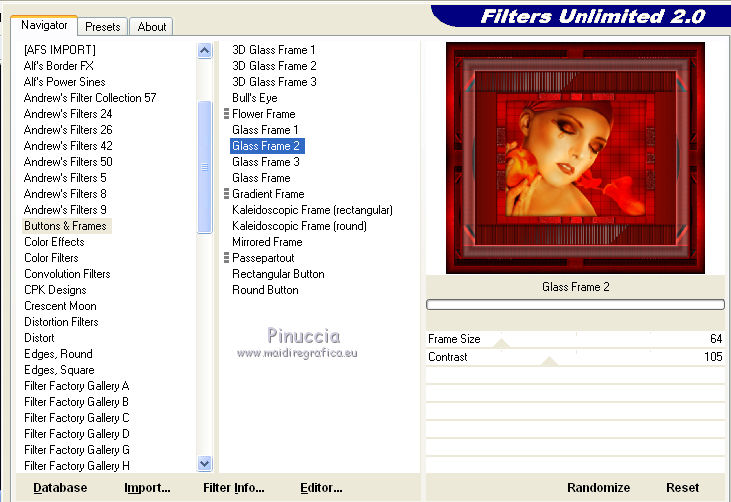731x502 pixels.
Task: Click the filter preview image
Action: 575,158
